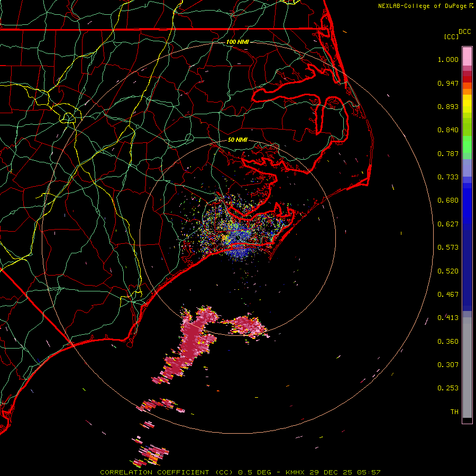Click the 0.307 scale value
Image resolution: width=476 pixels, height=476 pixels.
pyautogui.click(x=448, y=364)
